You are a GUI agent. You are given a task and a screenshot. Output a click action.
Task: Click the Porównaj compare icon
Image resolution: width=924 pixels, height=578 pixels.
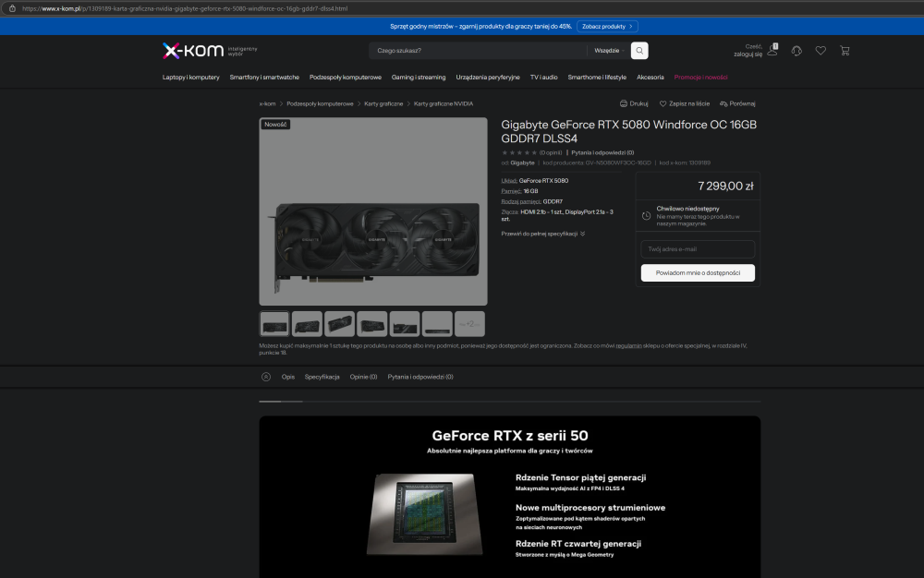click(724, 104)
